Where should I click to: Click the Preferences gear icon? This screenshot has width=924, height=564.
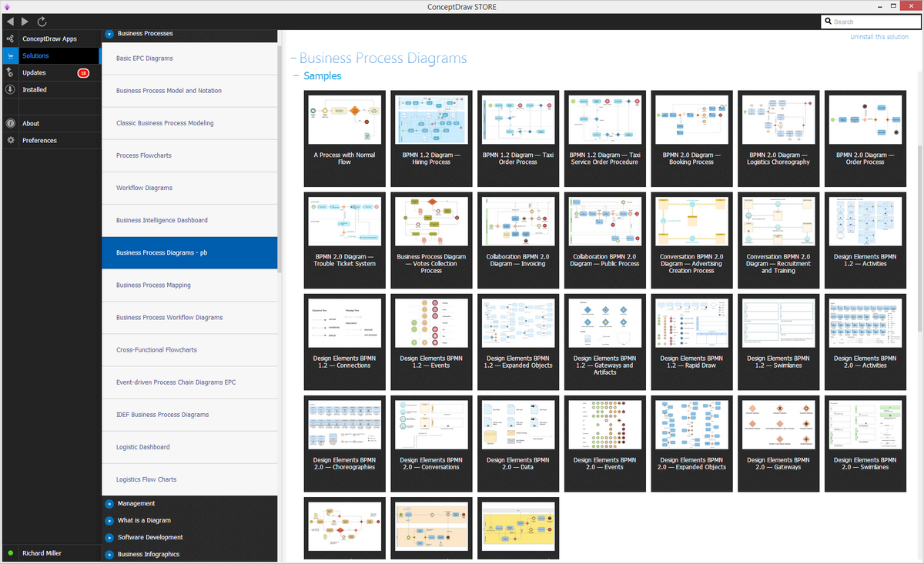(10, 140)
